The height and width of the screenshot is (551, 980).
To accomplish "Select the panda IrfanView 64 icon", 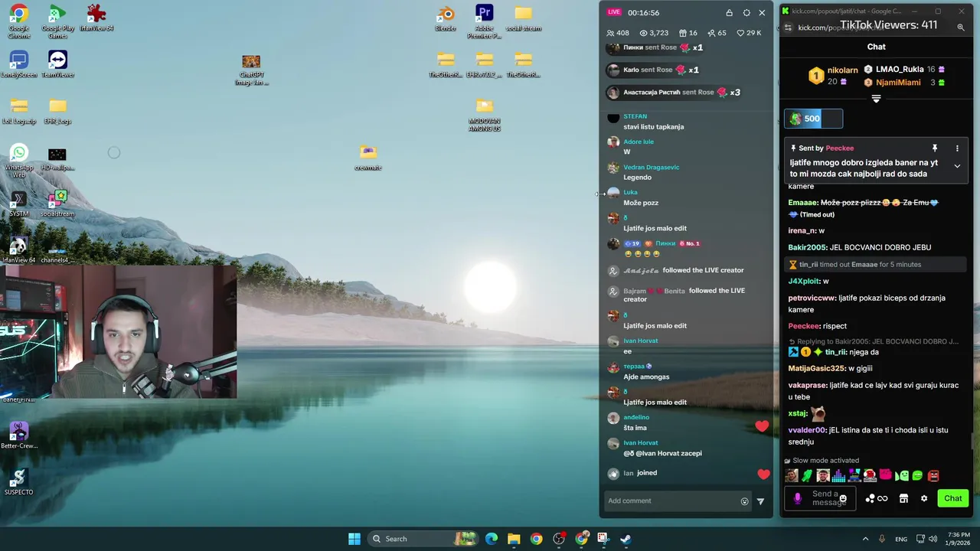I will (19, 250).
